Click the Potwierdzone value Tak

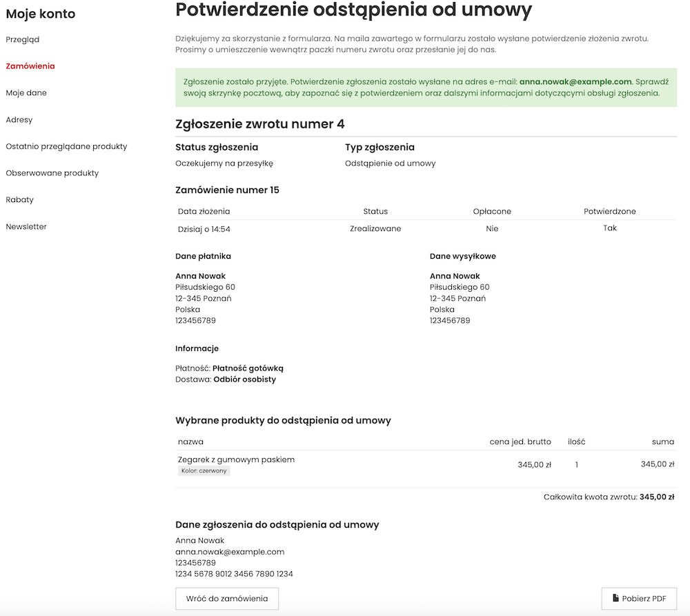[609, 228]
